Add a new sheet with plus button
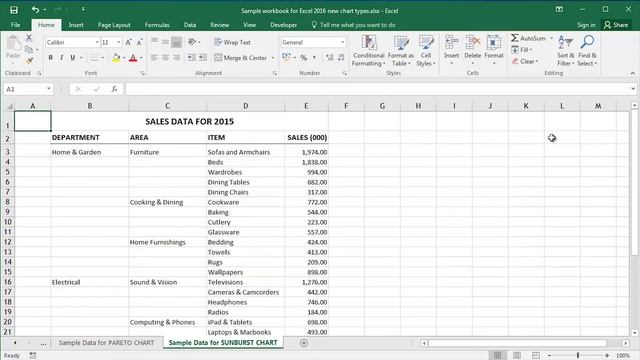 click(304, 343)
